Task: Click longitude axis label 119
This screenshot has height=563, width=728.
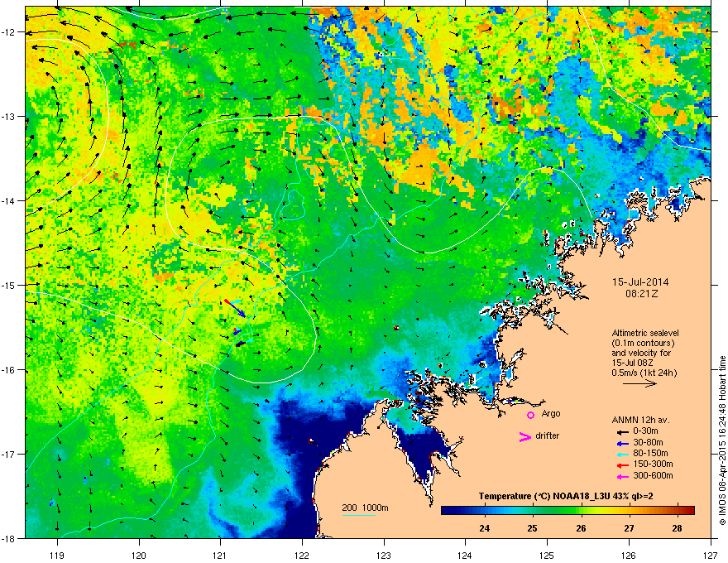Action: pos(57,555)
